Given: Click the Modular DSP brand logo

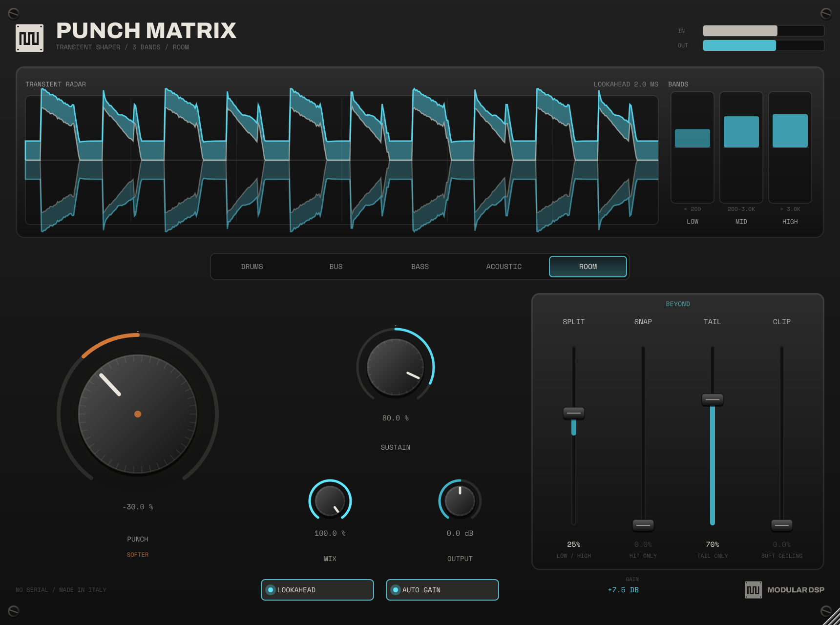Looking at the screenshot, I should coord(784,590).
